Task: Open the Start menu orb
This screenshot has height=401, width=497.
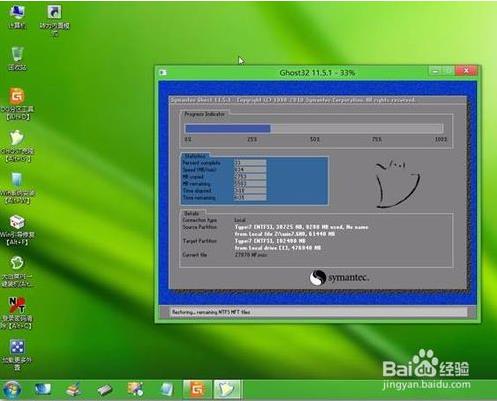Action: tap(12, 389)
